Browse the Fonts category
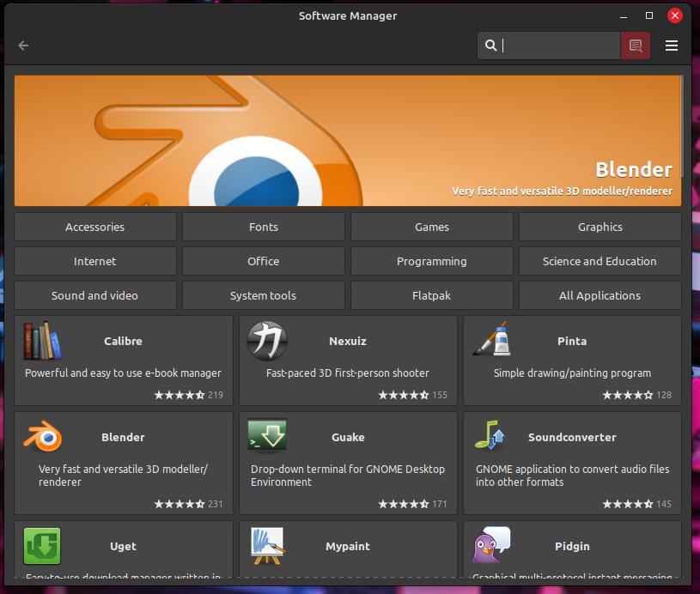700x594 pixels. [264, 227]
